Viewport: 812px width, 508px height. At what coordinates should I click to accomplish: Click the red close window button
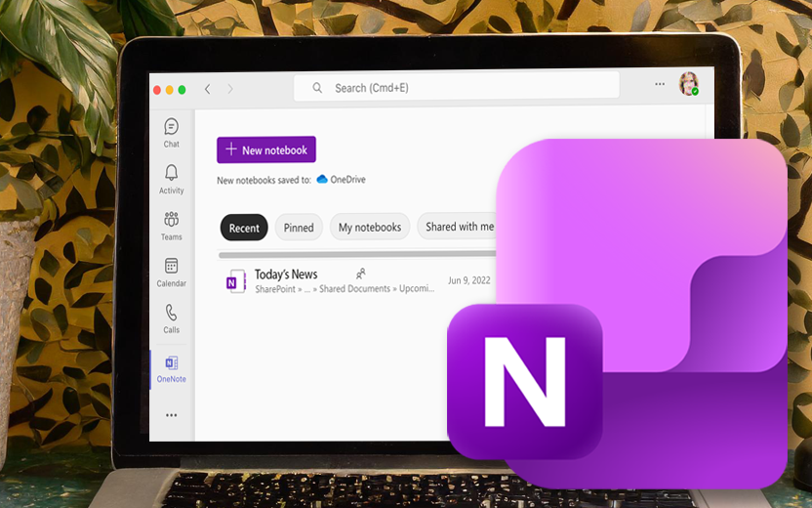coord(157,90)
